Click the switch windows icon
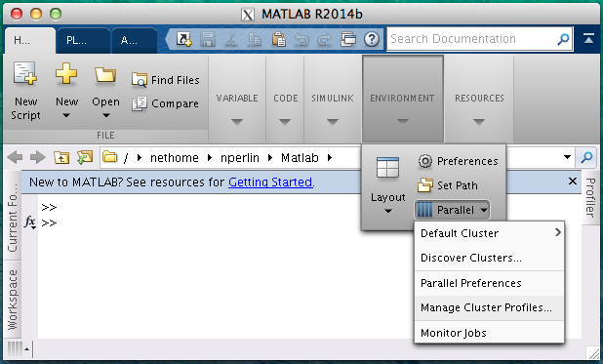The width and height of the screenshot is (603, 364). pyautogui.click(x=348, y=39)
